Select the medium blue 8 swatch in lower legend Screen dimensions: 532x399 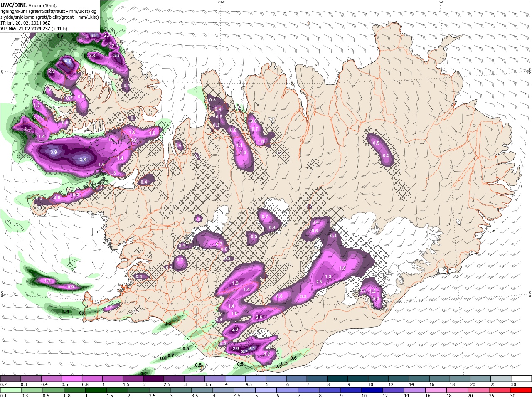click(x=330, y=390)
